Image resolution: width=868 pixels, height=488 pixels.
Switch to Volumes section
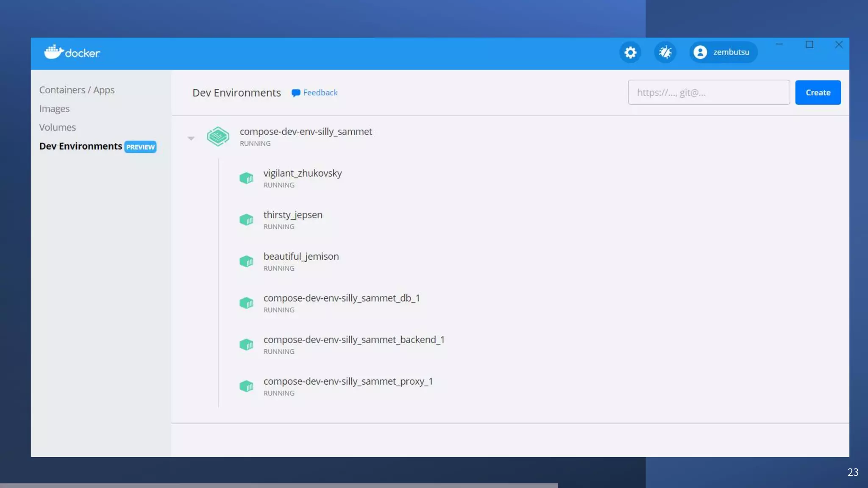(x=57, y=128)
